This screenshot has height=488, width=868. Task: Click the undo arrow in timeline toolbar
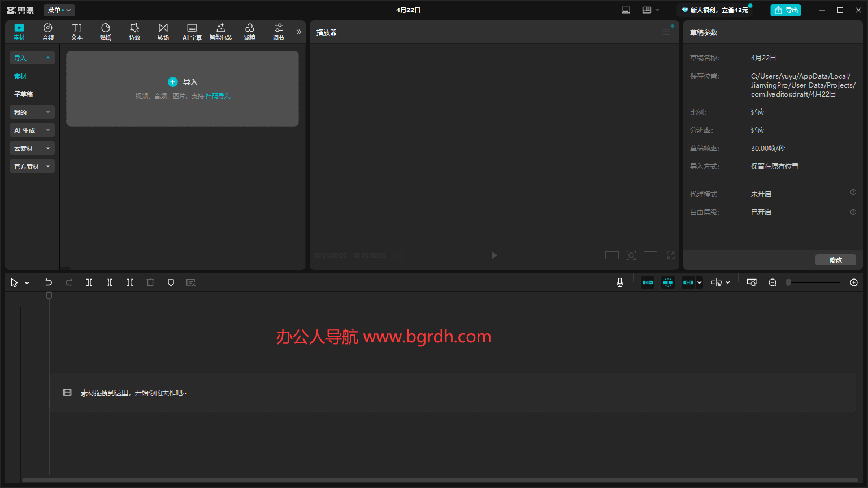tap(49, 282)
